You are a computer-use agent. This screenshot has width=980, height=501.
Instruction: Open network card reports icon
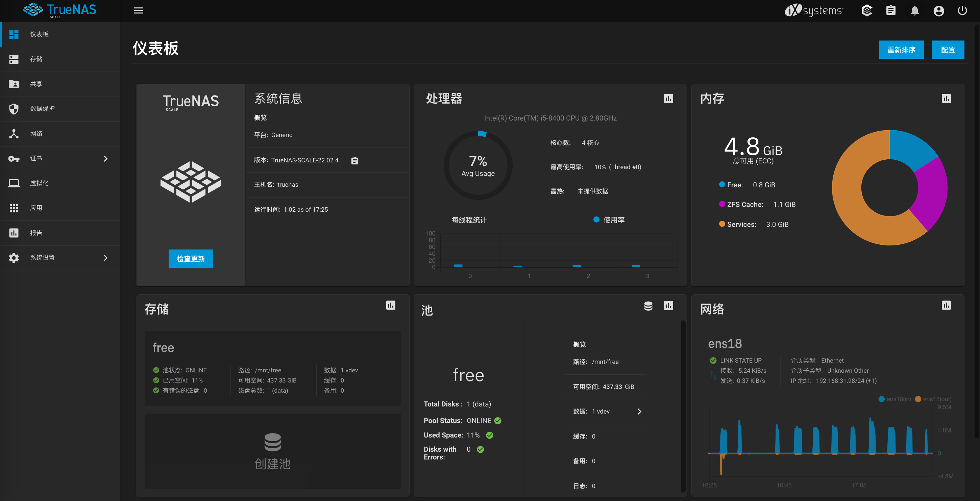tap(946, 306)
